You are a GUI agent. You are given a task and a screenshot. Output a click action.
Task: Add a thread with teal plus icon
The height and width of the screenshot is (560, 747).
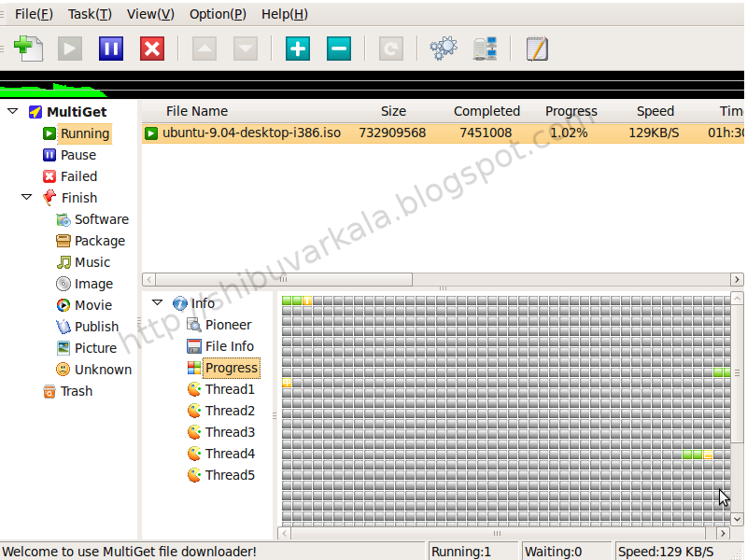[x=298, y=49]
